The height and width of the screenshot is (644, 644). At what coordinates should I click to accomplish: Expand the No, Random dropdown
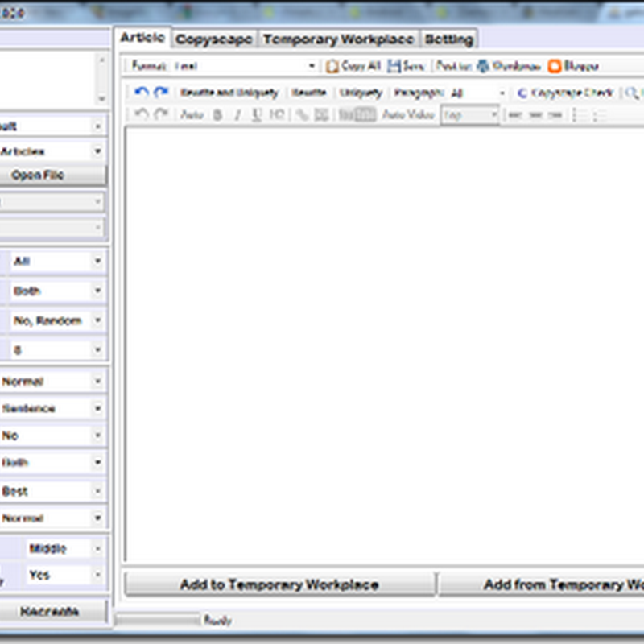click(x=57, y=320)
